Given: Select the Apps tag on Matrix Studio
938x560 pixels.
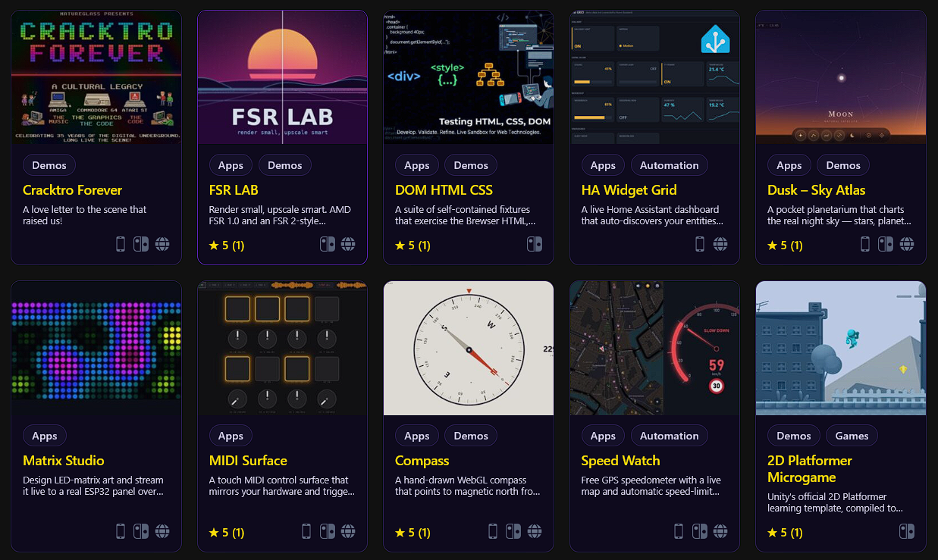Looking at the screenshot, I should [45, 436].
